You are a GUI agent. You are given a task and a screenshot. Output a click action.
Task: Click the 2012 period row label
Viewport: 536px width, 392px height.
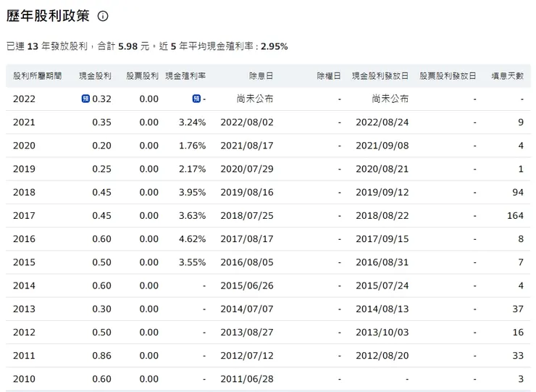click(24, 332)
